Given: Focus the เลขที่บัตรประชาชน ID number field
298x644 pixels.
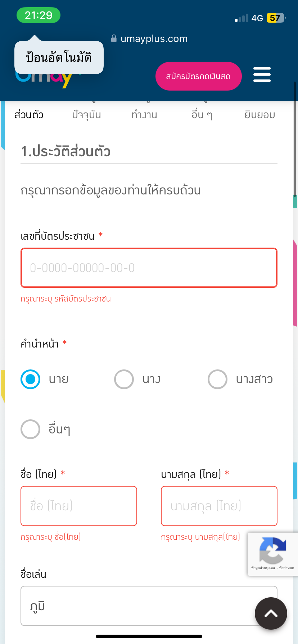Looking at the screenshot, I should click(149, 268).
